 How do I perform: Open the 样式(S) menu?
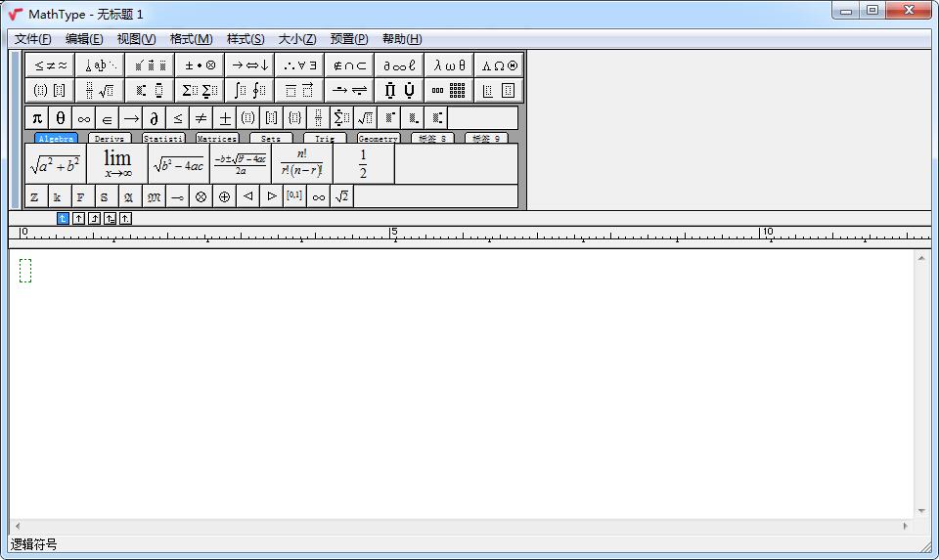click(246, 39)
